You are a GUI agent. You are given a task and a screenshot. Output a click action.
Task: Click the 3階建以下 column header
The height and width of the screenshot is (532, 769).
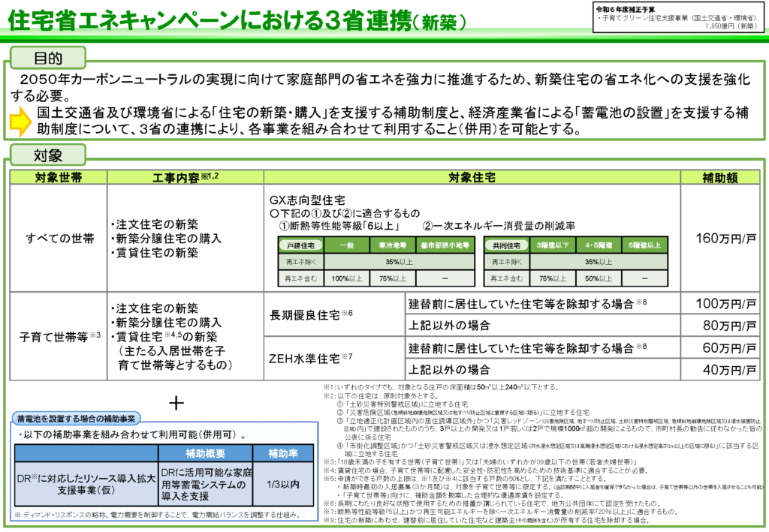click(x=552, y=245)
